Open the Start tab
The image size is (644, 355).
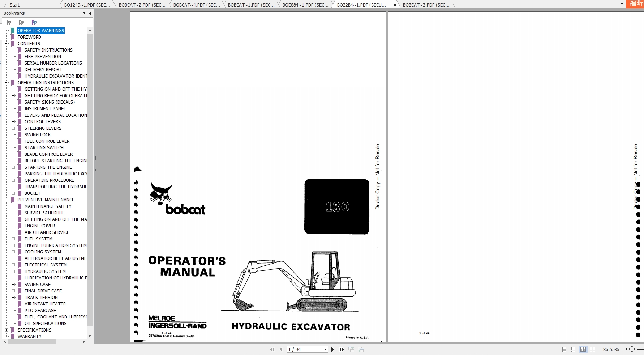[14, 5]
